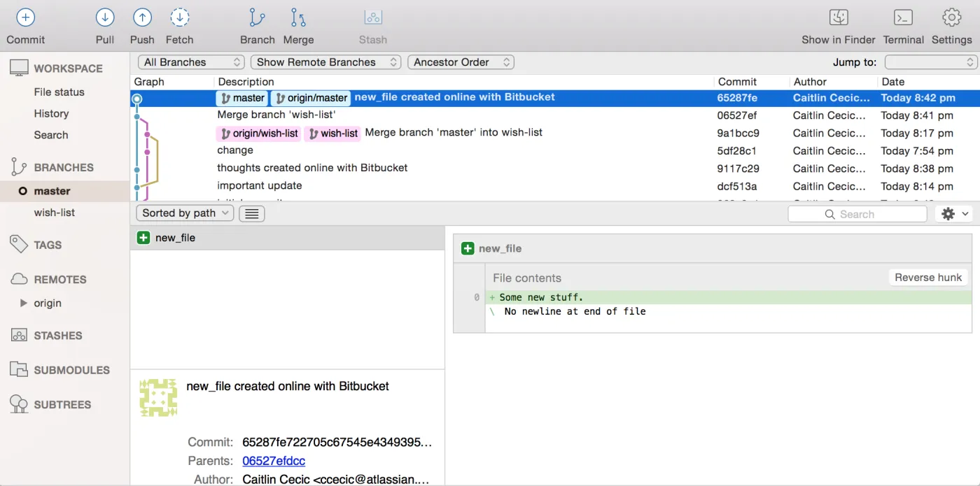Change the Ancestor Order dropdown

click(461, 62)
